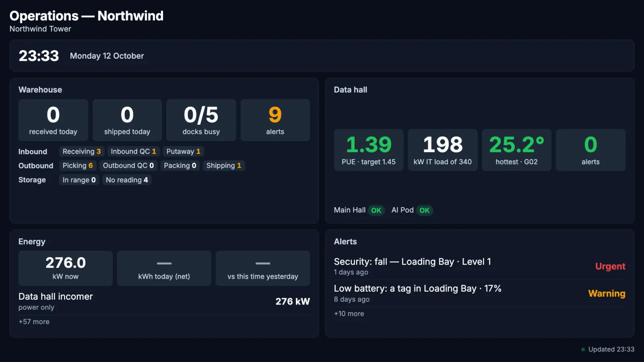Open the data hall 0 alerts tile

coord(590,150)
